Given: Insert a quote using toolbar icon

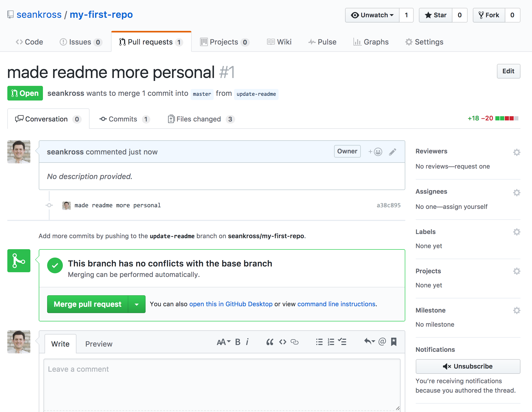Looking at the screenshot, I should tap(270, 342).
